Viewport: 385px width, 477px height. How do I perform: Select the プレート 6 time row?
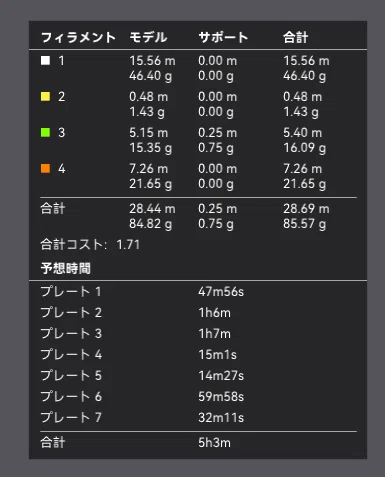coord(198,397)
